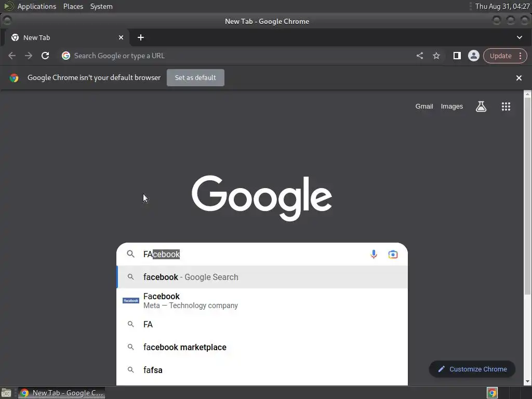The image size is (532, 399).
Task: Open Customize Chrome
Action: tap(472, 369)
